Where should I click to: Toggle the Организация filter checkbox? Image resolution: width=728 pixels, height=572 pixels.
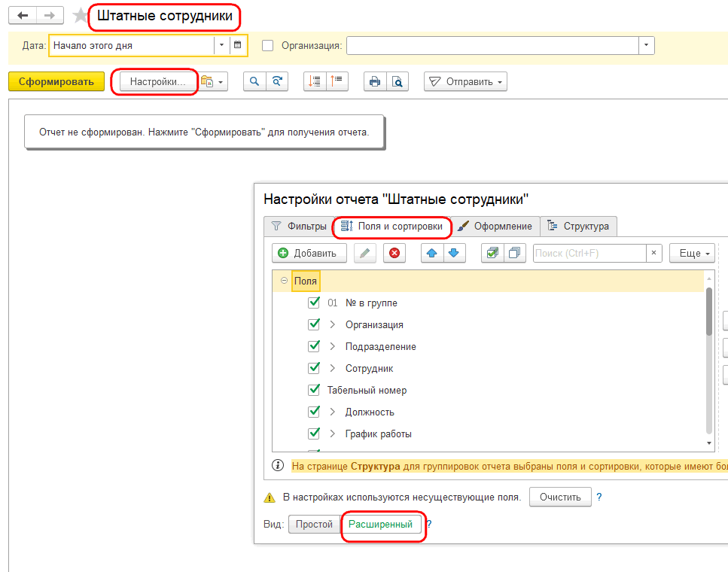[x=267, y=45]
